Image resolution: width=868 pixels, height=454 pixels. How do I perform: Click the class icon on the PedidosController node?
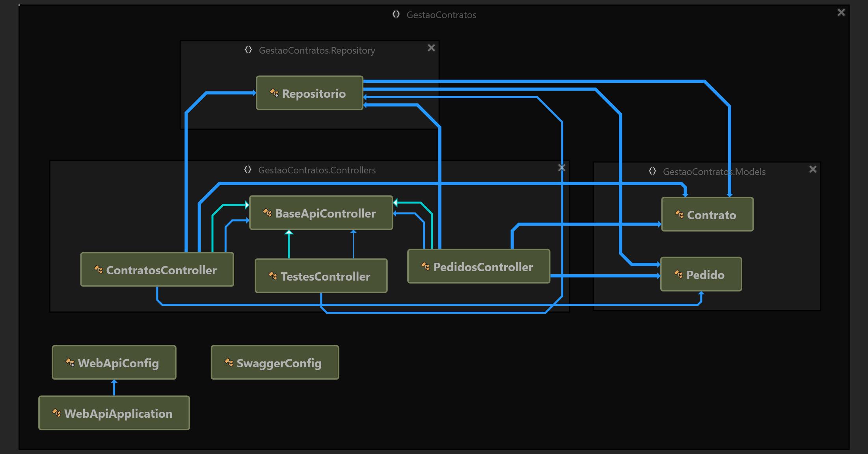[x=425, y=266]
